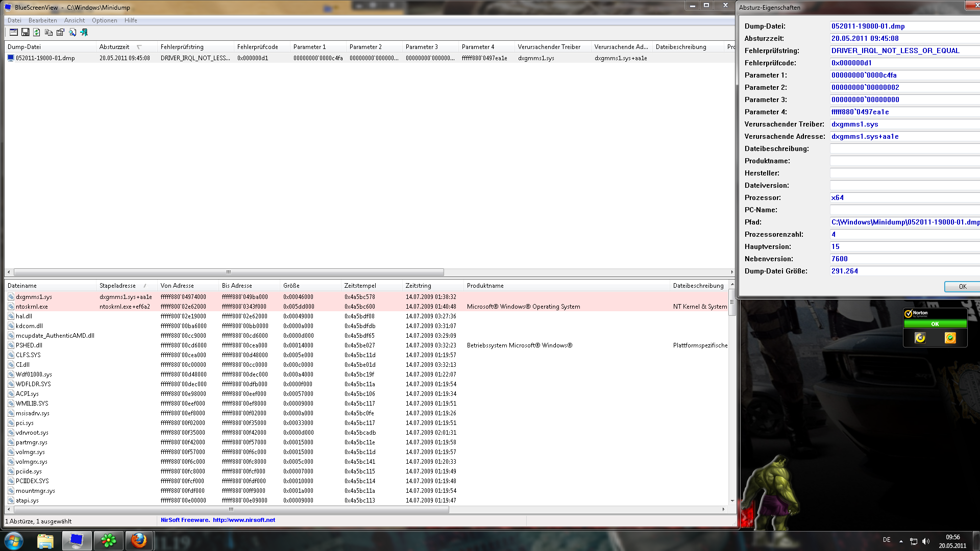Open the nirsoft.net link in the status bar
Viewport: 980px width, 551px height.
243,520
